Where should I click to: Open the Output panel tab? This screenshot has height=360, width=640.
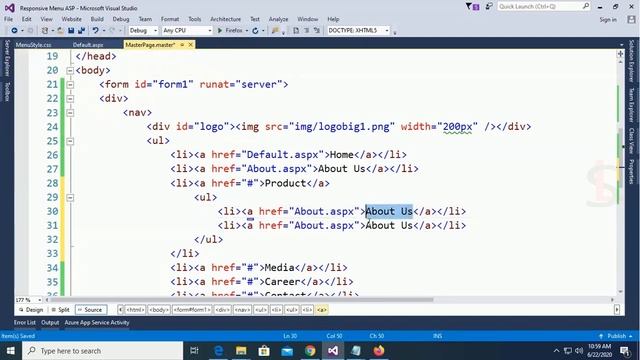(50, 322)
